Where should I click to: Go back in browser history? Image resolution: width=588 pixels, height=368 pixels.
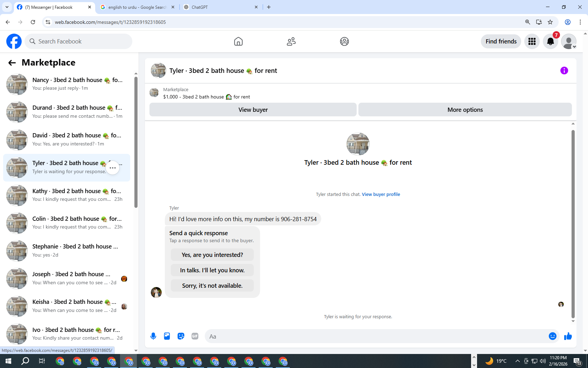coord(8,22)
